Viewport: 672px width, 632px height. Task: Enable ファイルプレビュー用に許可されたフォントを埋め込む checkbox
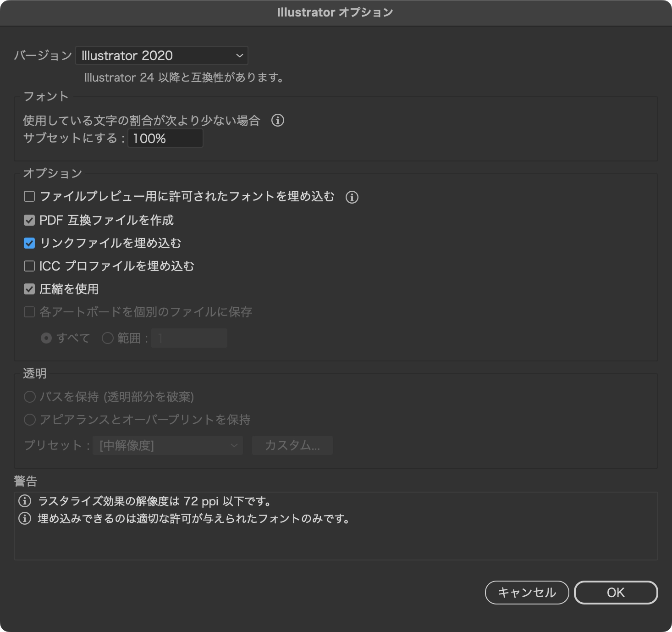point(29,196)
